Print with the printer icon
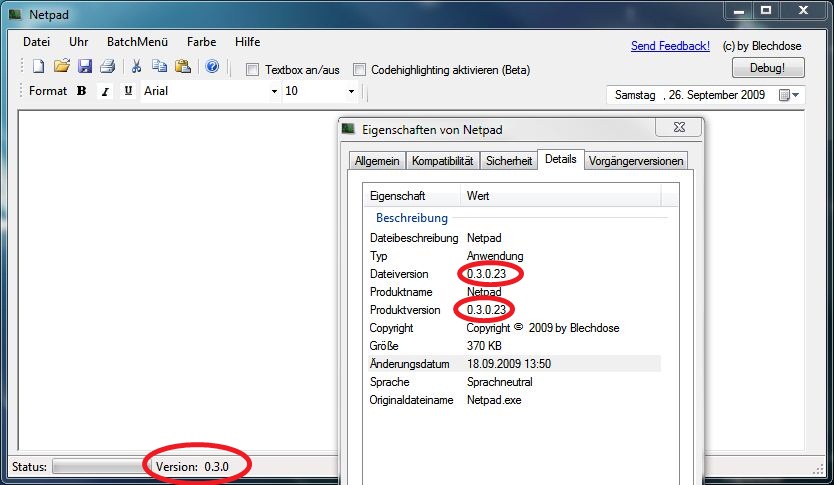This screenshot has height=485, width=834. pyautogui.click(x=107, y=66)
